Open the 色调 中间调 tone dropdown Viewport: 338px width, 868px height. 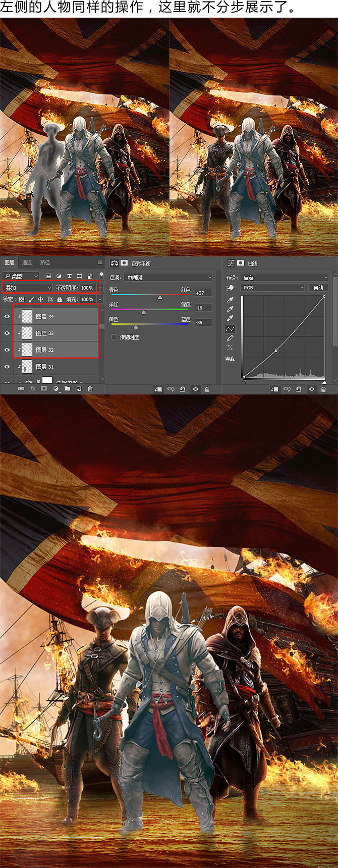click(x=168, y=277)
